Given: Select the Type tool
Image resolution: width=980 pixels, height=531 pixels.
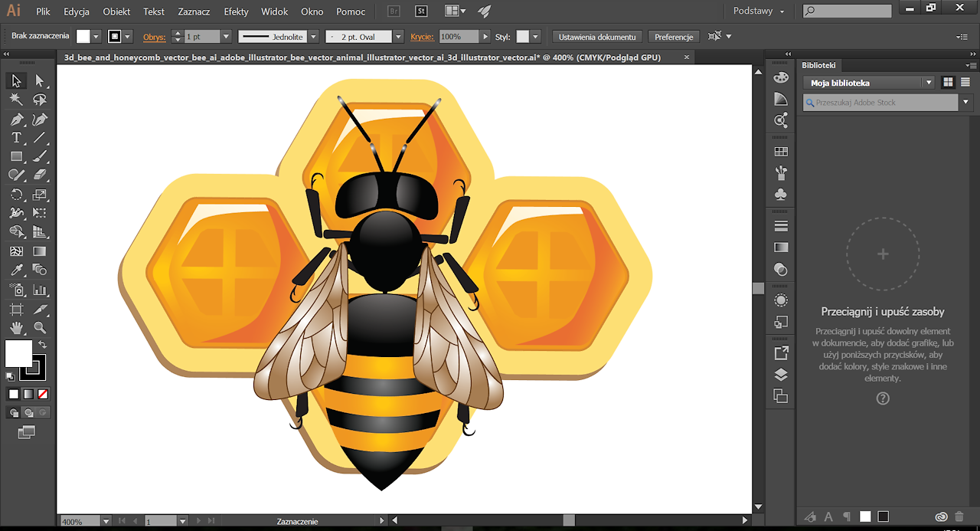Looking at the screenshot, I should coord(16,138).
